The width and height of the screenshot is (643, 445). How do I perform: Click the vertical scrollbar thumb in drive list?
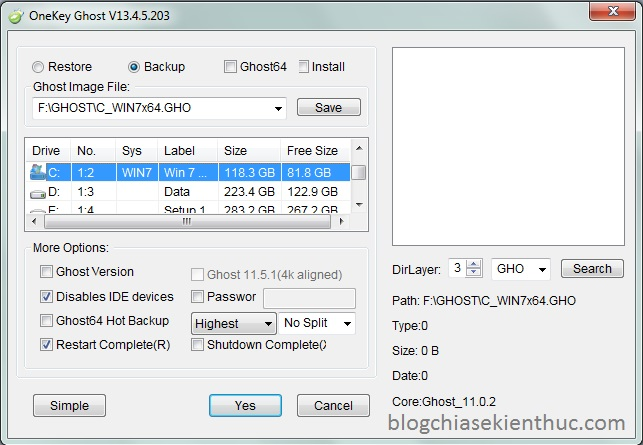(359, 172)
